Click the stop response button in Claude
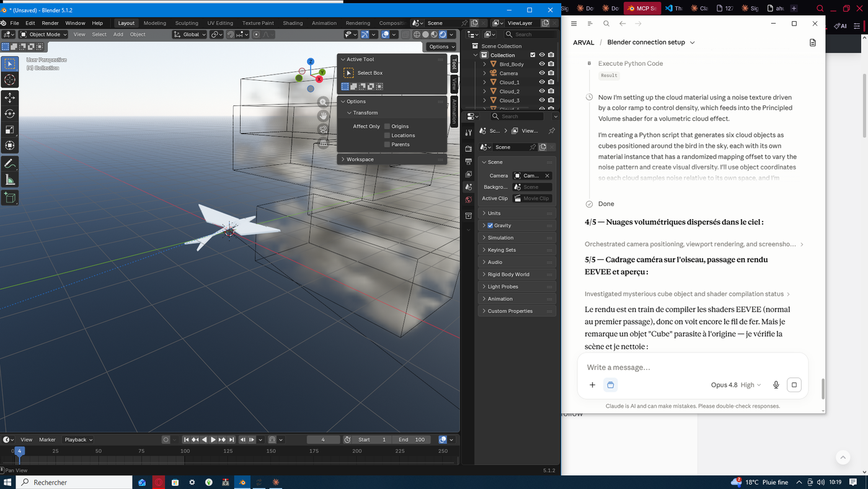This screenshot has height=489, width=868. (794, 385)
